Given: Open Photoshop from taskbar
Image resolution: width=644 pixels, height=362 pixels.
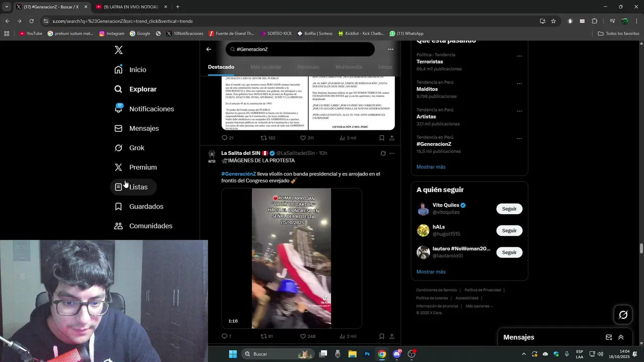Looking at the screenshot, I should click(x=367, y=354).
